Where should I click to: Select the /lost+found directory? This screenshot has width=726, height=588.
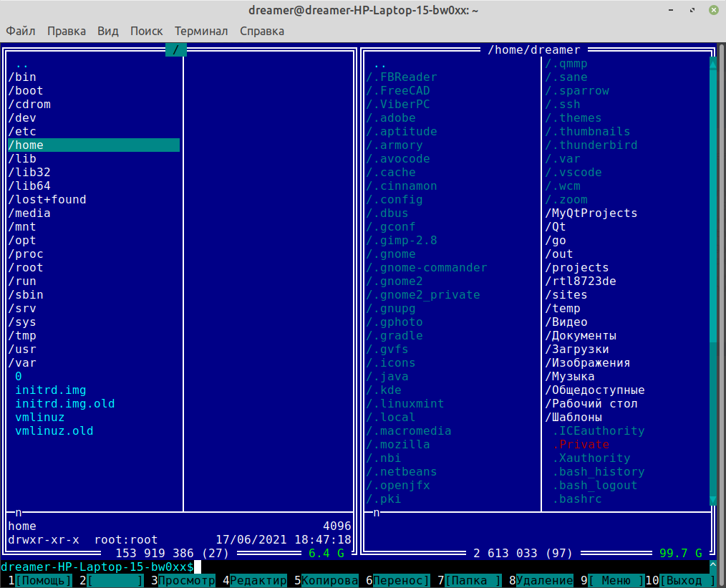47,200
